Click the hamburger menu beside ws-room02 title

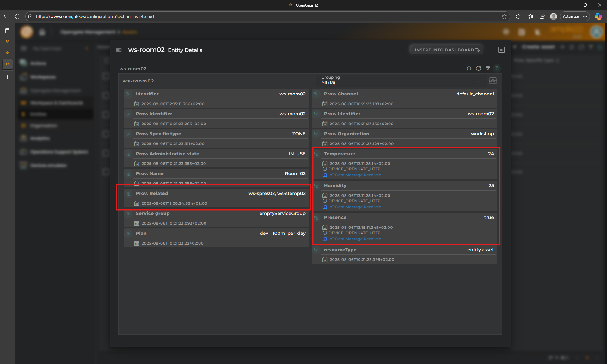(x=119, y=50)
